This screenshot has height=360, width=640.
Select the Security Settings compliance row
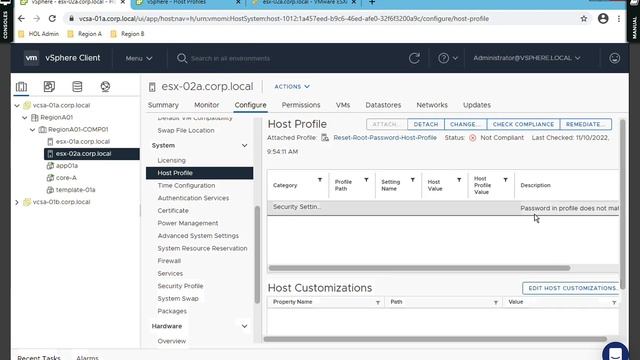[x=443, y=208]
